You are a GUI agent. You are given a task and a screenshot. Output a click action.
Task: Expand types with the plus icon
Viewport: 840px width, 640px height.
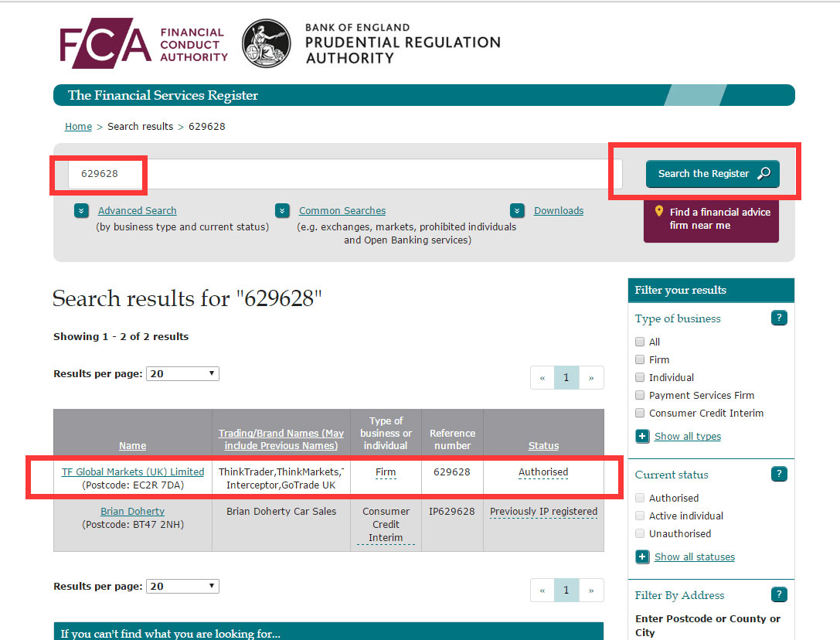click(642, 436)
